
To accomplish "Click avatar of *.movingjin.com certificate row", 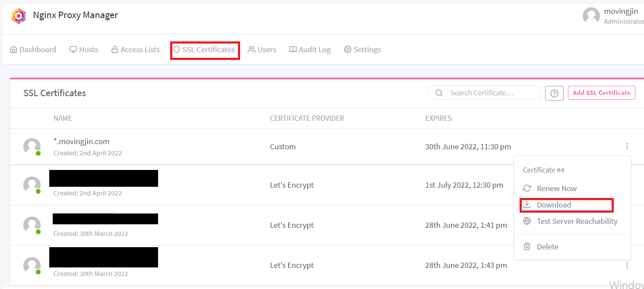I will 32,147.
